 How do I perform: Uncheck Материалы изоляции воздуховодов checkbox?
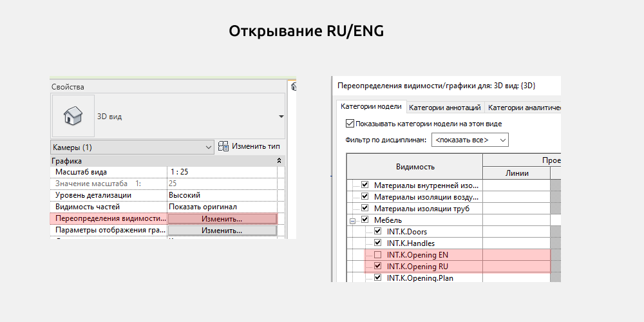click(365, 196)
